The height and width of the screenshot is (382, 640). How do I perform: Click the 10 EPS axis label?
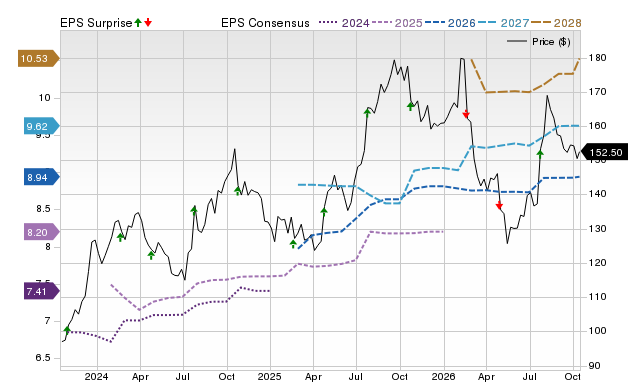click(x=44, y=98)
